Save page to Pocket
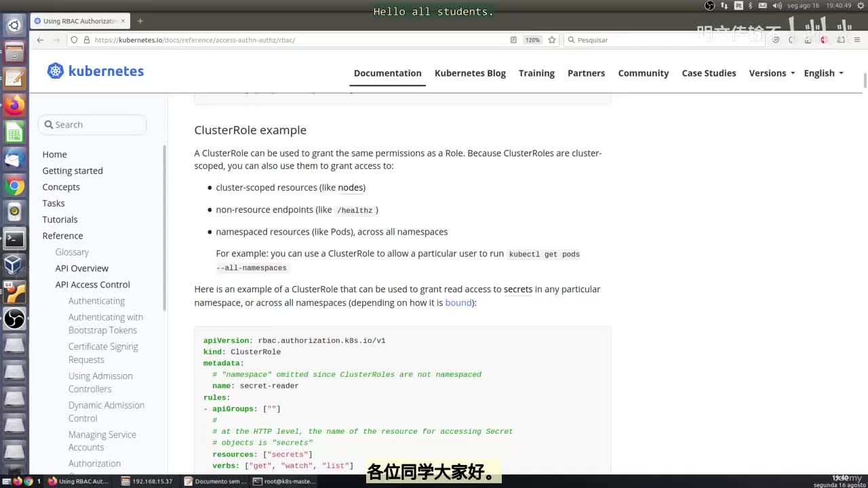The height and width of the screenshot is (488, 868). click(x=776, y=40)
